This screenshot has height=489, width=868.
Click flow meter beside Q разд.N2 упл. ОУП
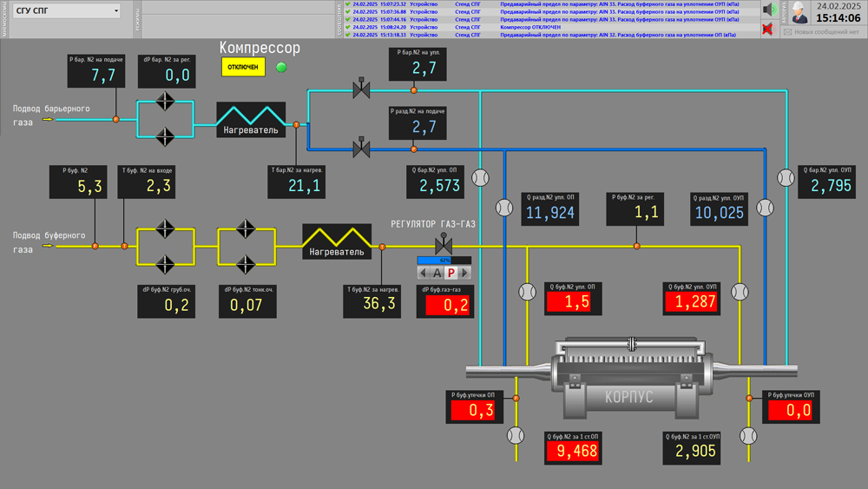tap(765, 208)
